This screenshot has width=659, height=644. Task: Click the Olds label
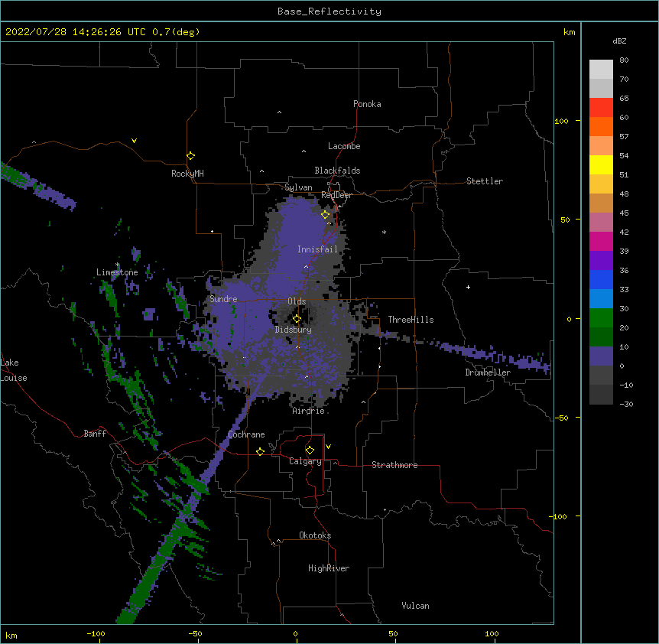click(x=297, y=301)
